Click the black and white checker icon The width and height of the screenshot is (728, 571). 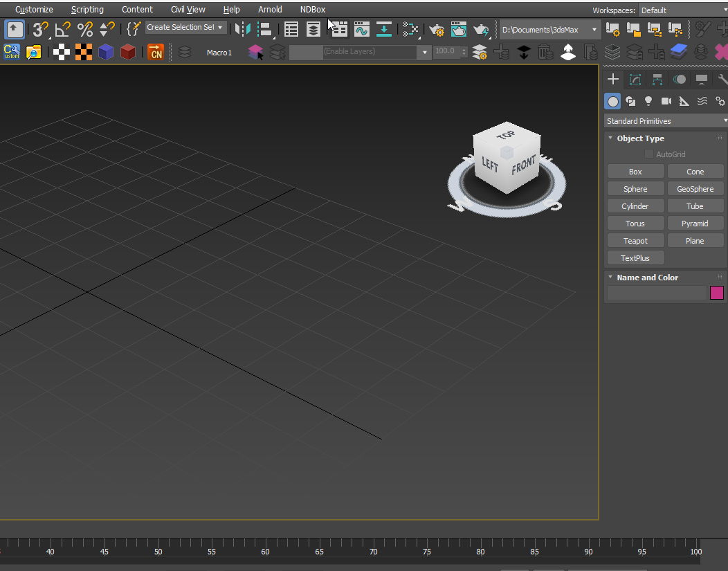click(62, 52)
